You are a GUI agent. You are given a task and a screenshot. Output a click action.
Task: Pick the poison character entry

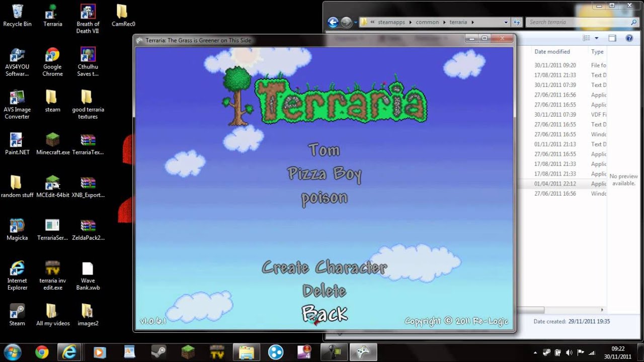tap(325, 198)
